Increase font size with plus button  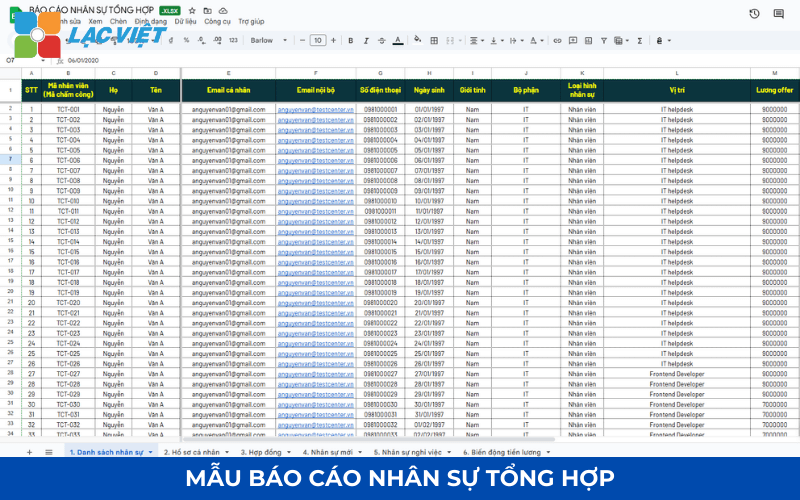[333, 40]
